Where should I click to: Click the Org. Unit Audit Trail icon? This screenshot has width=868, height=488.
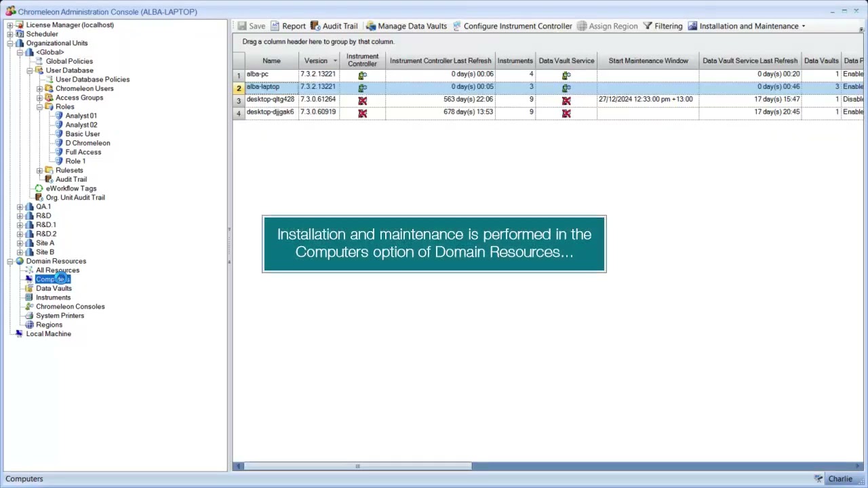pos(39,197)
